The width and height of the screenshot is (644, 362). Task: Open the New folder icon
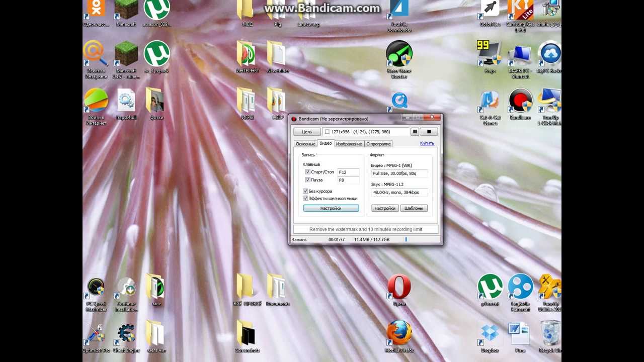point(278,56)
